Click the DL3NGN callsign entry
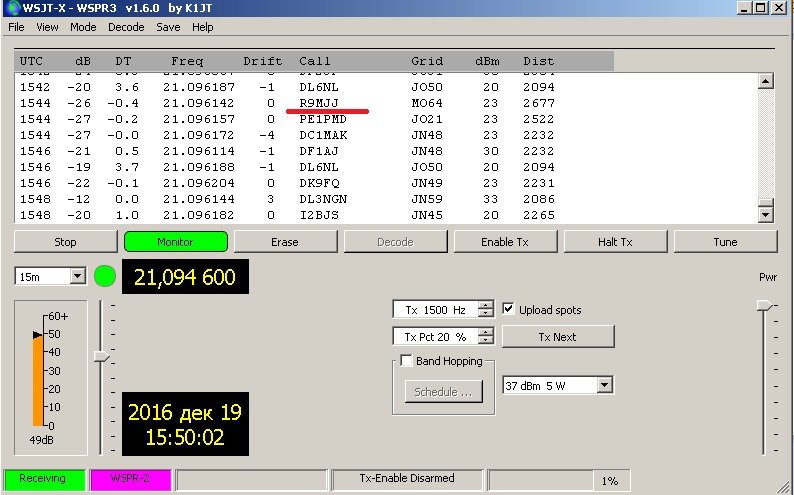Viewport: 794px width, 495px height. (323, 199)
